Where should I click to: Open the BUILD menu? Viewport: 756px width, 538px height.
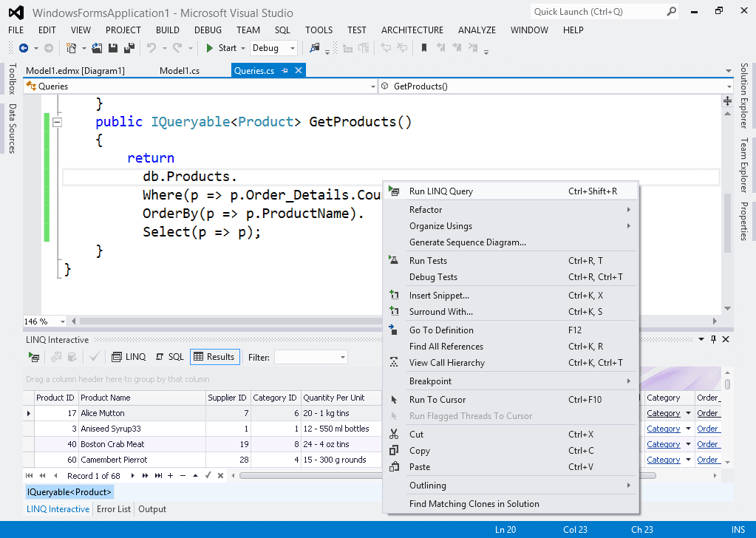coord(167,30)
